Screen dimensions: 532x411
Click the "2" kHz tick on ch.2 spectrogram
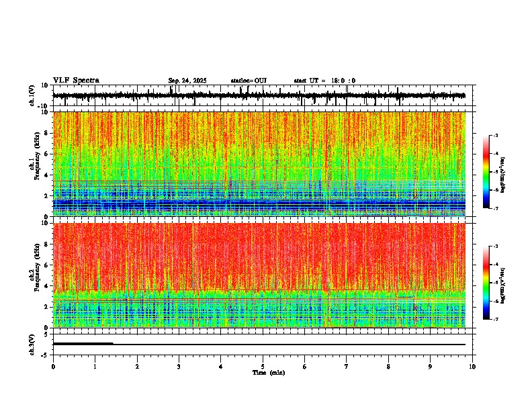click(46, 307)
